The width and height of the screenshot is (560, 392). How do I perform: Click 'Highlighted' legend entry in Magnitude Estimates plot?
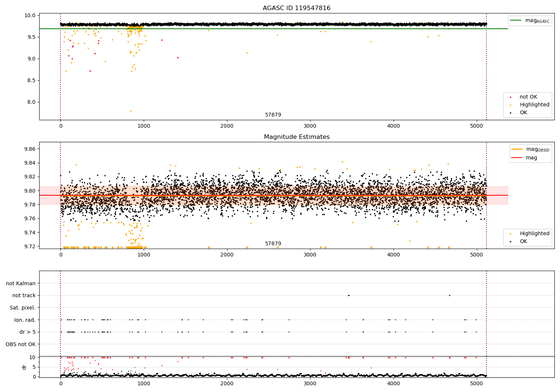[x=534, y=234]
